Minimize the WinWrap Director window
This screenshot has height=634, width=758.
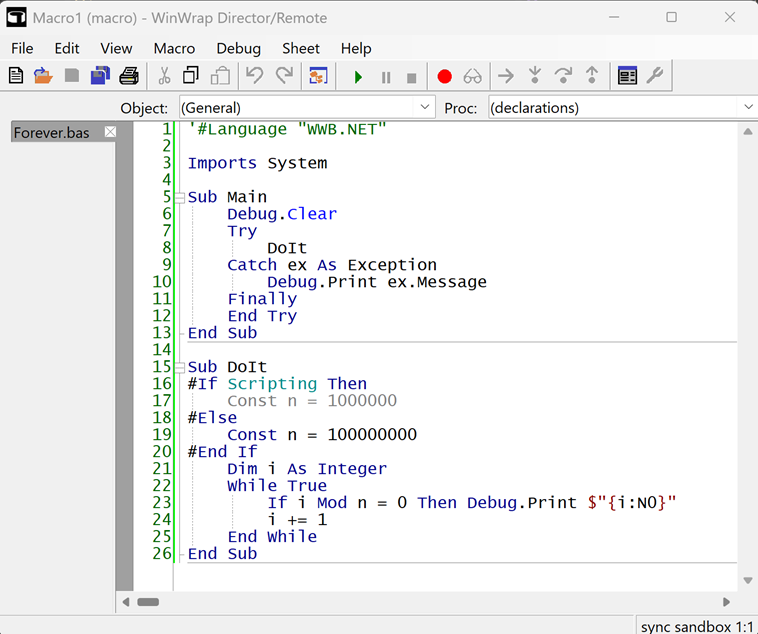614,17
